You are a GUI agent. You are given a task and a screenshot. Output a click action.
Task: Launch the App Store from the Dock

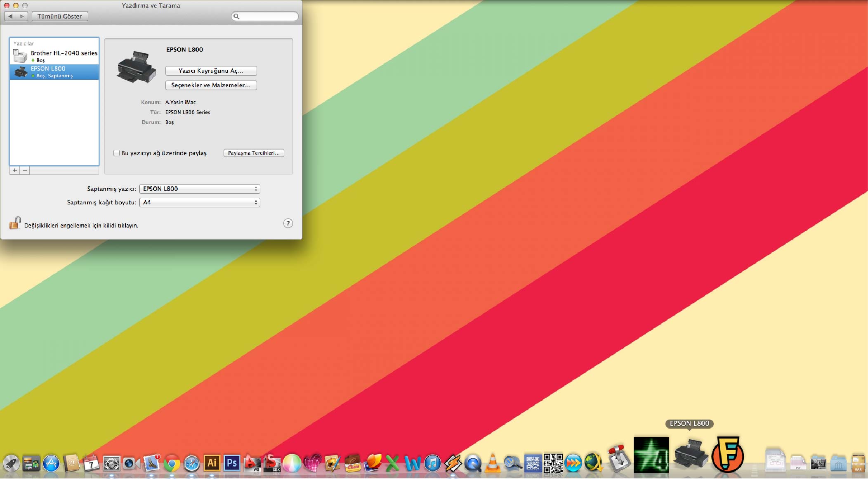point(52,463)
